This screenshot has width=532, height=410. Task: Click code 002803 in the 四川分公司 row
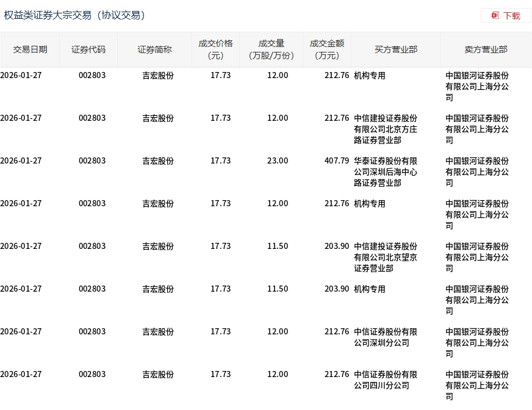point(92,374)
